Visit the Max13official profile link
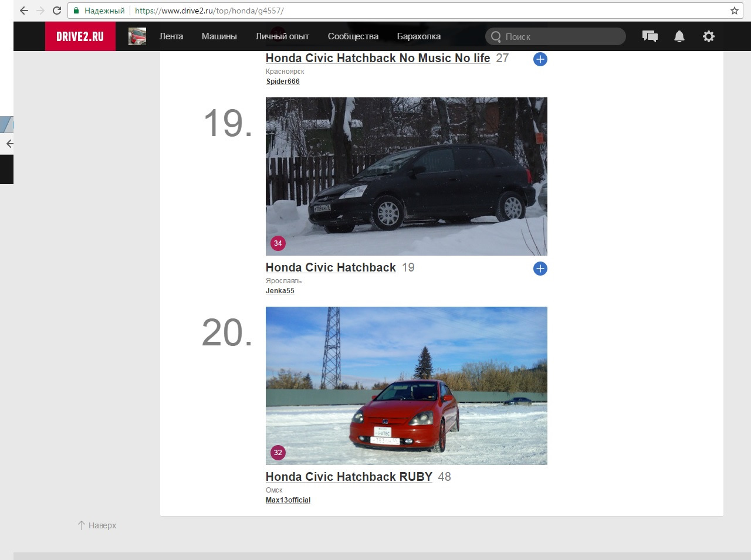Viewport: 751px width, 560px height. pyautogui.click(x=288, y=500)
